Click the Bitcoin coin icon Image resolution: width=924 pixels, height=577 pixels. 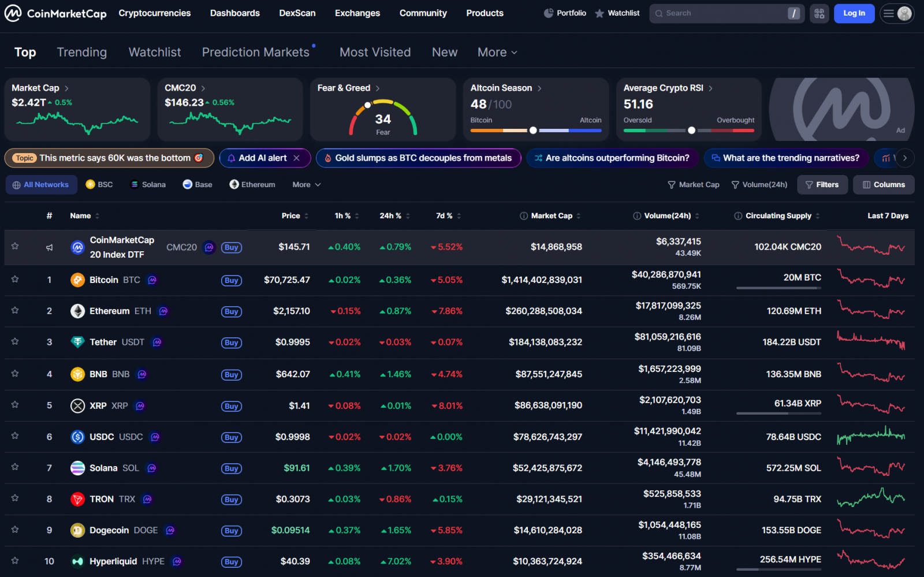77,280
